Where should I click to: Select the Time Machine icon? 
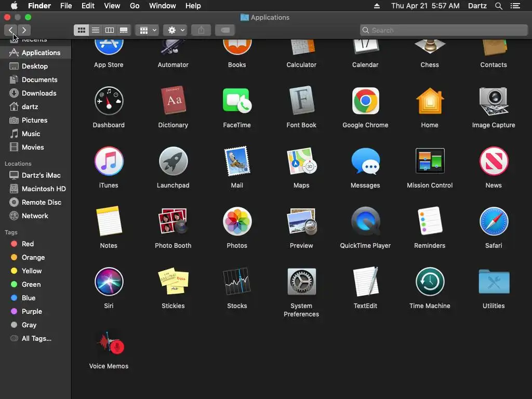point(430,282)
